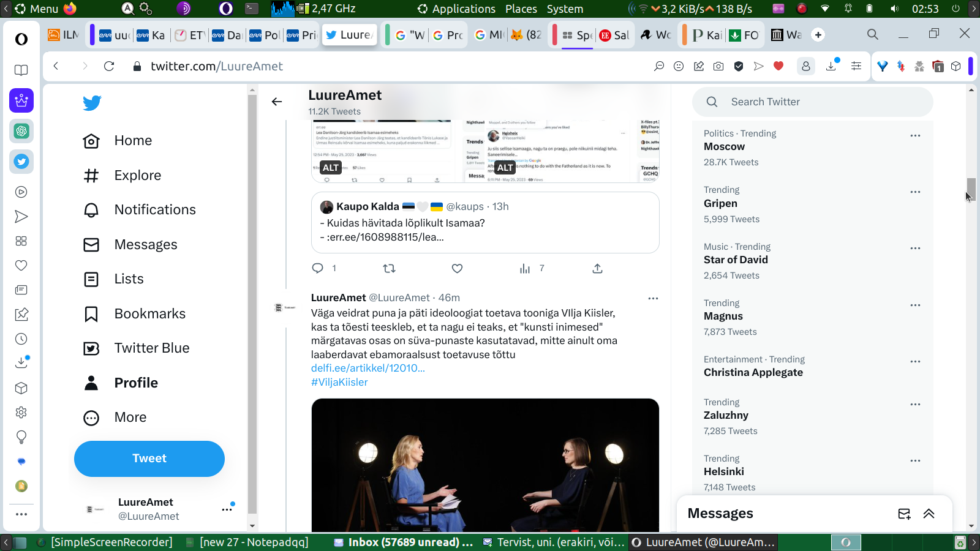Like the tweet quoting Kaupo Kalda

click(457, 268)
